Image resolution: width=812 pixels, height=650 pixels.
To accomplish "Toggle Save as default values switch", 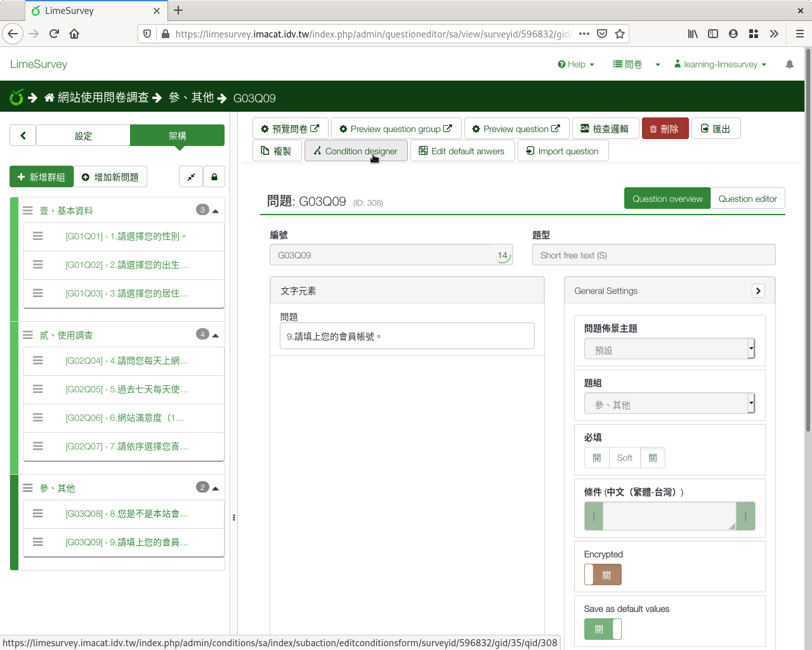I will click(603, 629).
